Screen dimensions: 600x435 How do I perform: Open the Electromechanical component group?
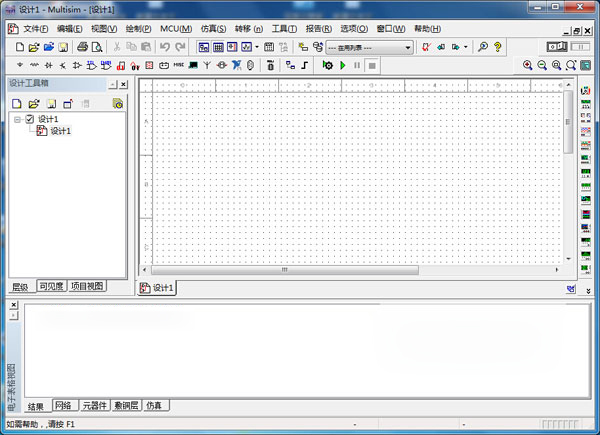pos(222,65)
